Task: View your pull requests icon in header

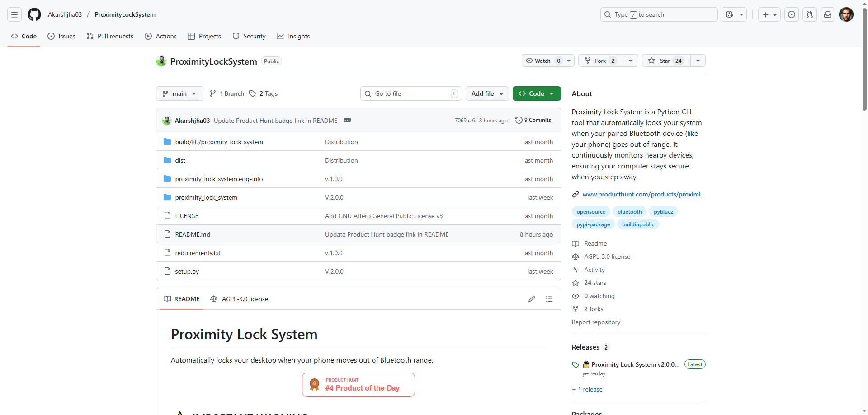Action: click(810, 14)
